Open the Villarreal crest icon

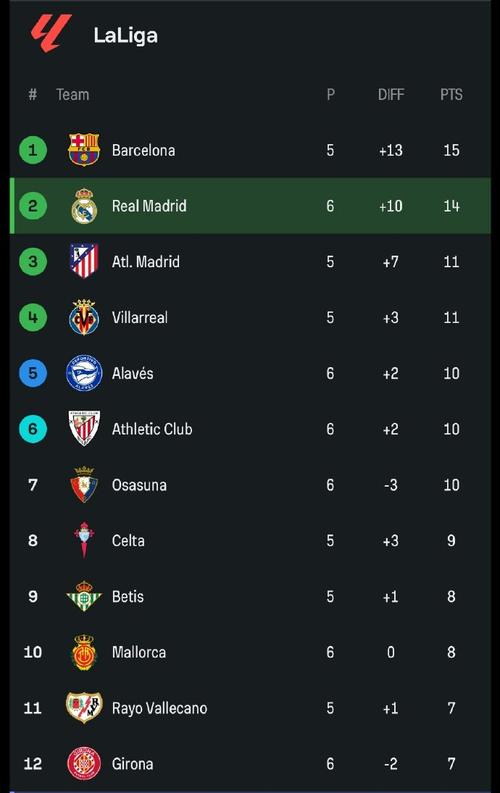(x=84, y=317)
